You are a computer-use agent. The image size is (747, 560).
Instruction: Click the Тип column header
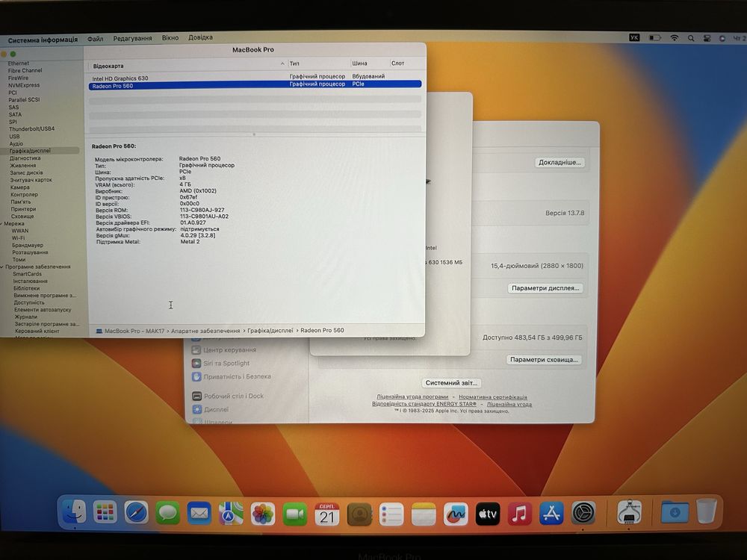pyautogui.click(x=294, y=63)
